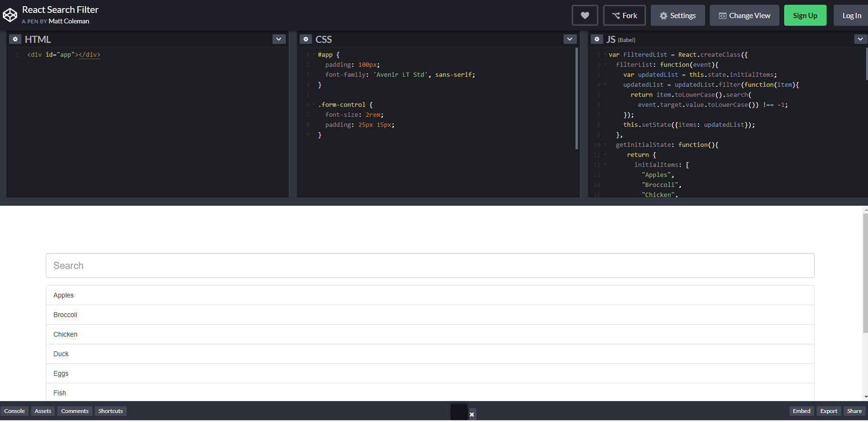Screen dimensions: 868x422
Task: Click the Embed button
Action: click(801, 411)
